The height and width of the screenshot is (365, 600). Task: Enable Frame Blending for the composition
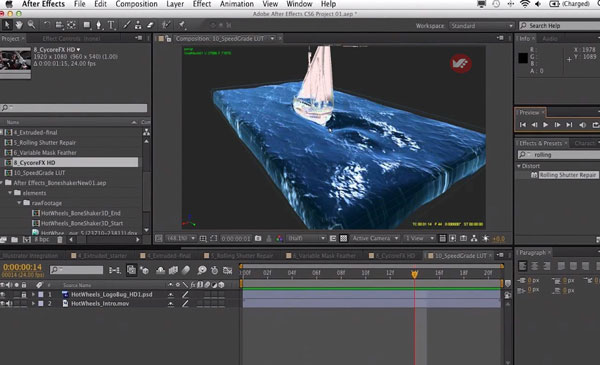173,270
